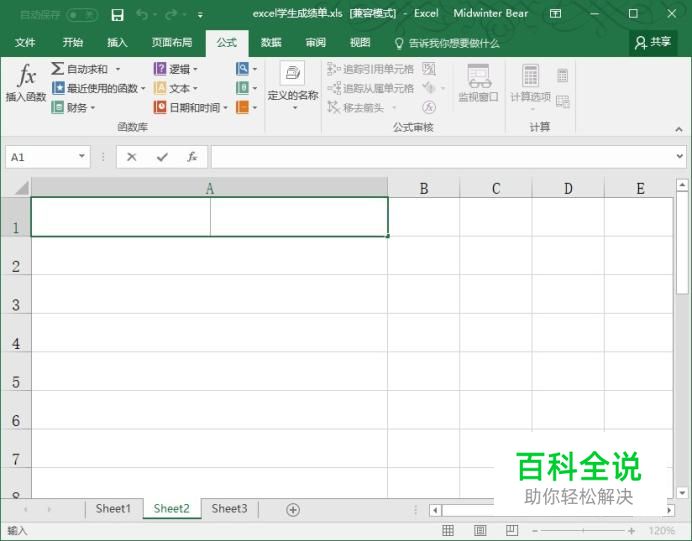The width and height of the screenshot is (692, 541).
Task: Open the Text functions menu
Action: point(175,88)
